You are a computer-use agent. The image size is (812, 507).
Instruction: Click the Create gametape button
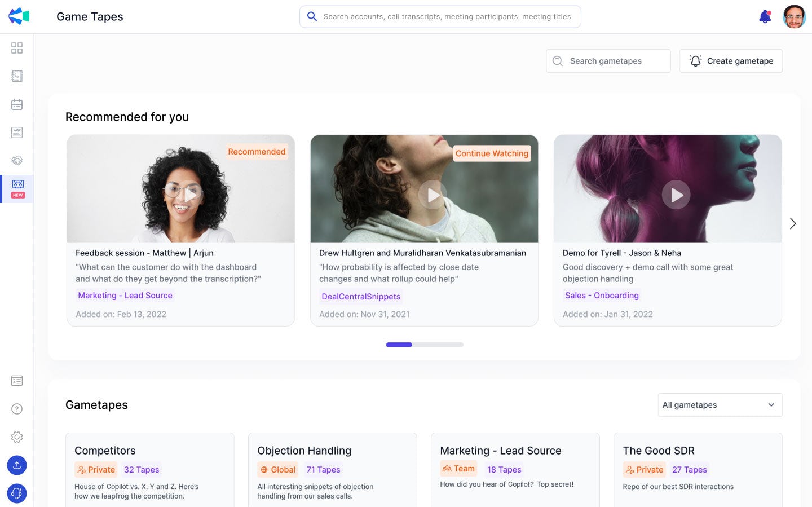click(x=731, y=61)
